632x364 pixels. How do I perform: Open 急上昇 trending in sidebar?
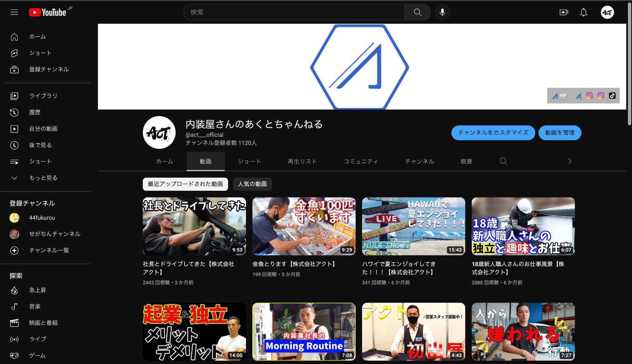(46, 290)
